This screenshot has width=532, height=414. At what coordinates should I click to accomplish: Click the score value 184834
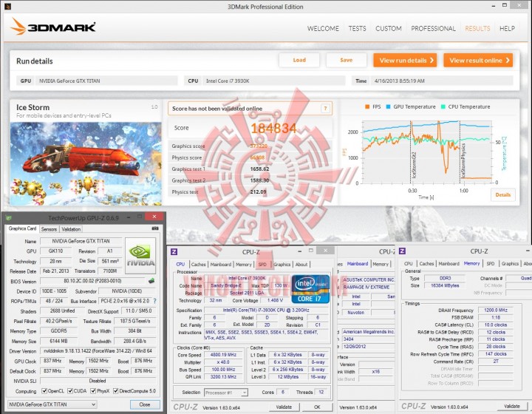coord(273,129)
